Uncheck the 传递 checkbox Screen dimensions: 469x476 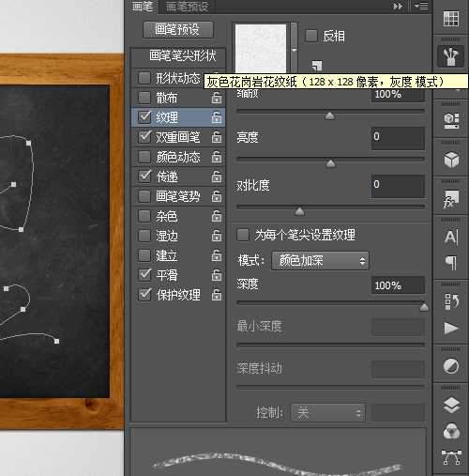[x=144, y=177]
